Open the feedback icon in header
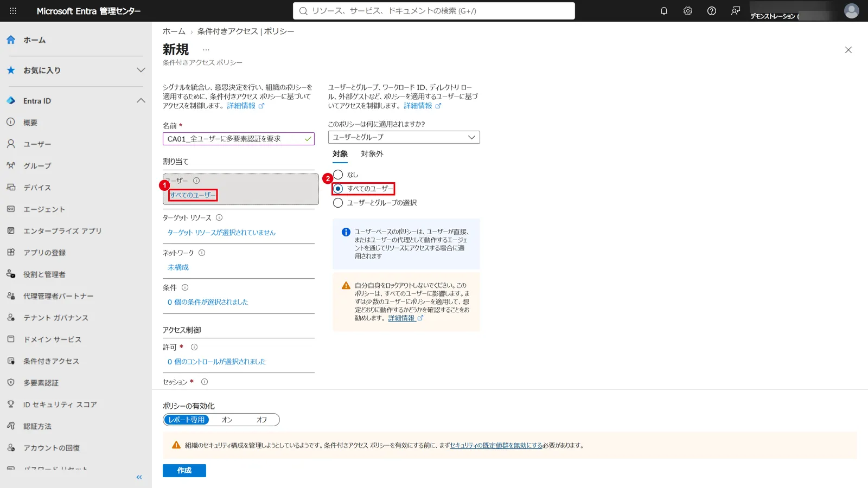The width and height of the screenshot is (868, 488). tap(736, 11)
